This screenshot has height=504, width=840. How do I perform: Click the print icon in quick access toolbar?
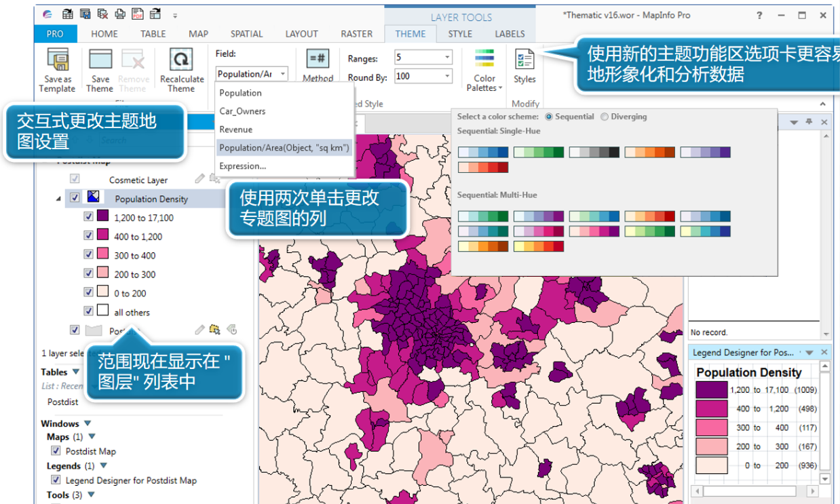coord(120,13)
